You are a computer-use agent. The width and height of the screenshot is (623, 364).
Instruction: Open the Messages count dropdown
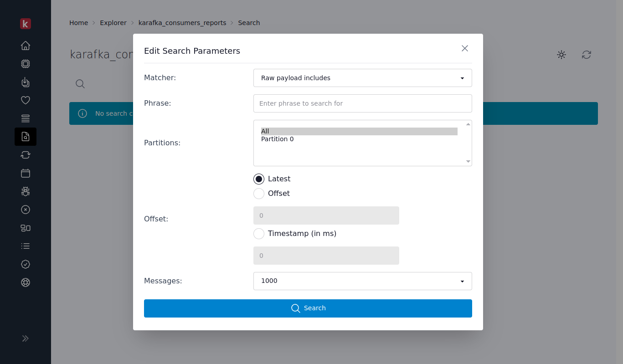pos(362,281)
